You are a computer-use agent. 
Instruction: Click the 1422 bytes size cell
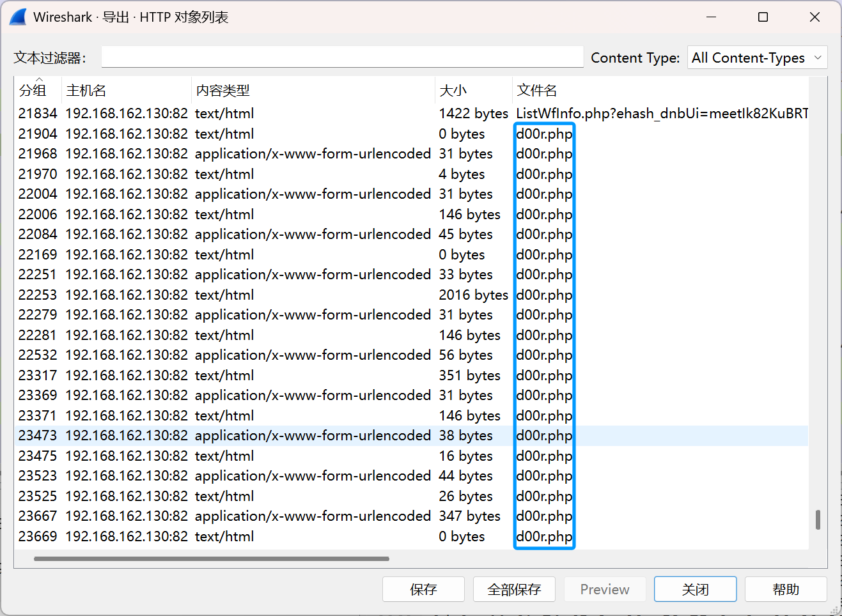[x=473, y=113]
